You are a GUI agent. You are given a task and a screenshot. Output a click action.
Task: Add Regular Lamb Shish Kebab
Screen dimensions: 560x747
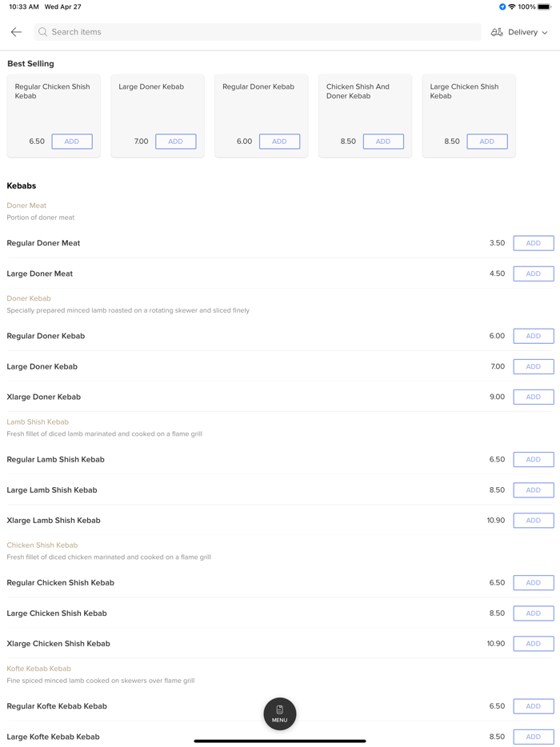point(534,459)
